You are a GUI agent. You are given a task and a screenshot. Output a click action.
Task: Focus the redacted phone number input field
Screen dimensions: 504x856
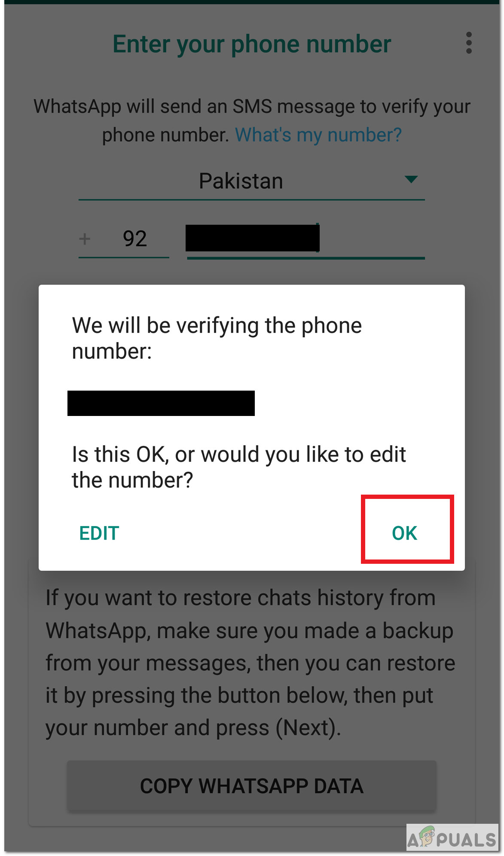[305, 240]
